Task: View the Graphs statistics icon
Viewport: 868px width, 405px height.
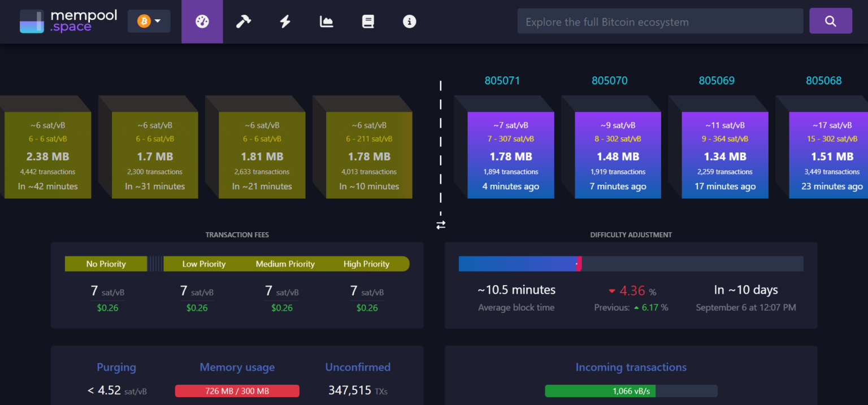Action: point(326,21)
